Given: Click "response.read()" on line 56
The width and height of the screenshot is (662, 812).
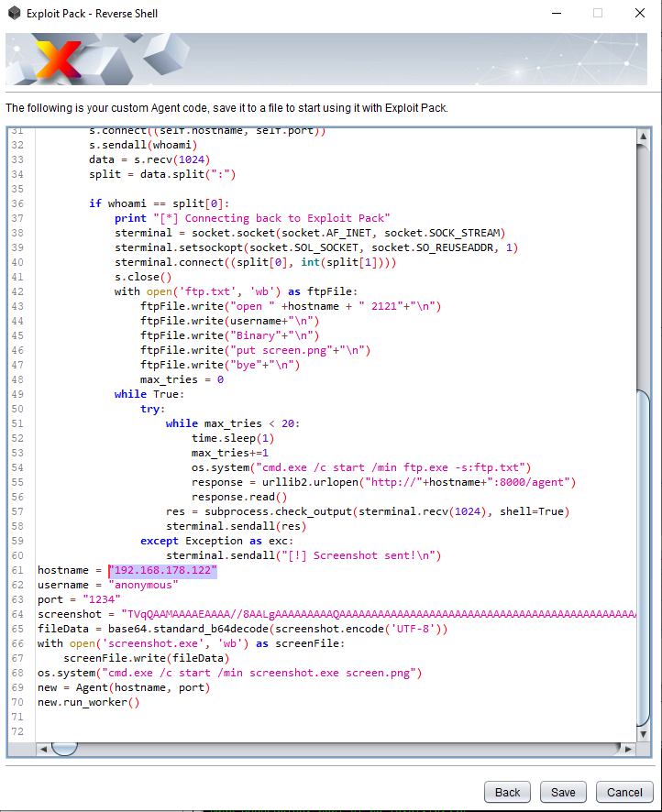Looking at the screenshot, I should pyautogui.click(x=239, y=497).
